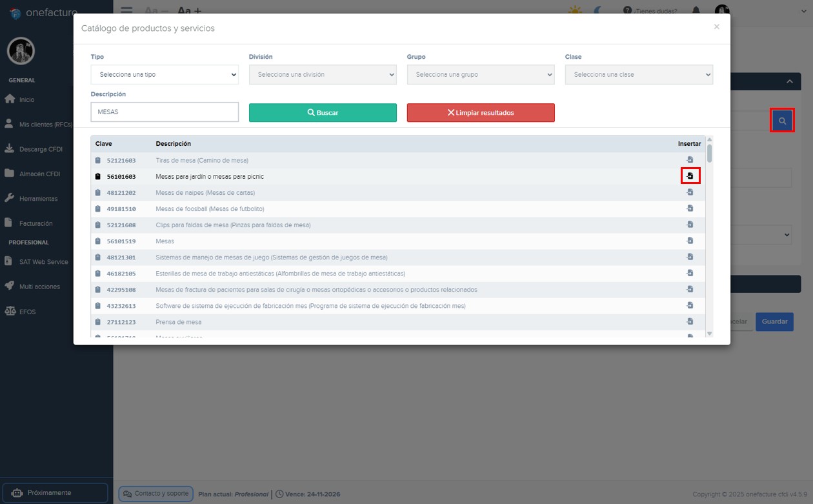Viewport: 813px width, 504px height.
Task: Open the Clase selection dropdown
Action: (638, 74)
